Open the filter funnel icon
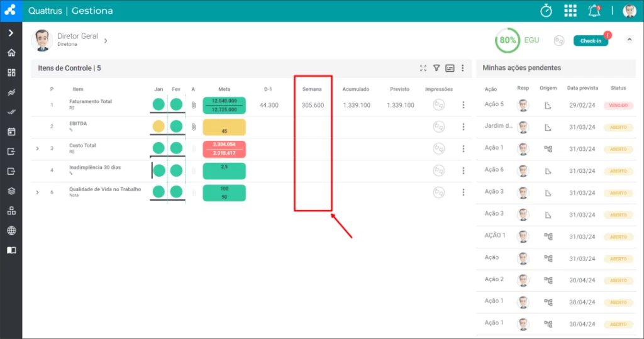 (x=436, y=68)
